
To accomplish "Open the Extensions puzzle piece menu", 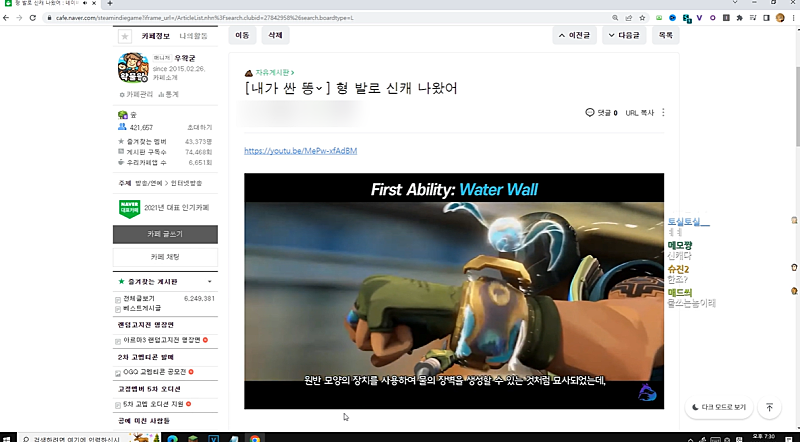I will [739, 18].
